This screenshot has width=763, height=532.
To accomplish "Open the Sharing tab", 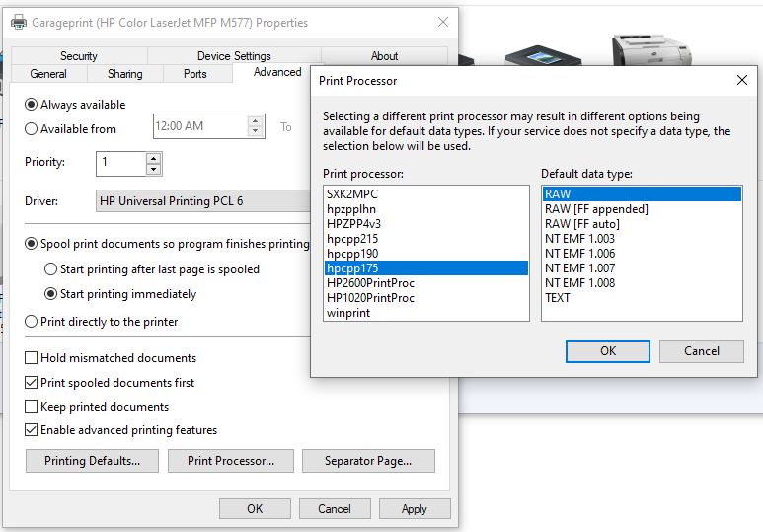I will coord(125,74).
